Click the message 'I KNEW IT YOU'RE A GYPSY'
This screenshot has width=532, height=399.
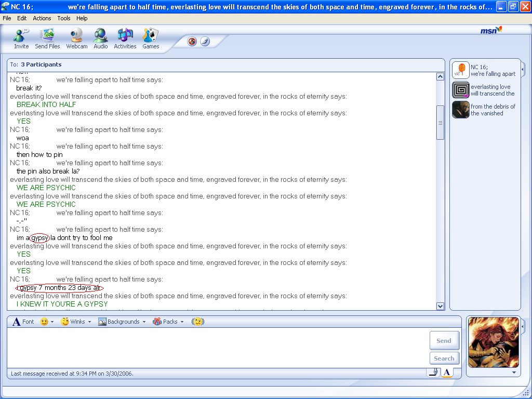click(62, 304)
